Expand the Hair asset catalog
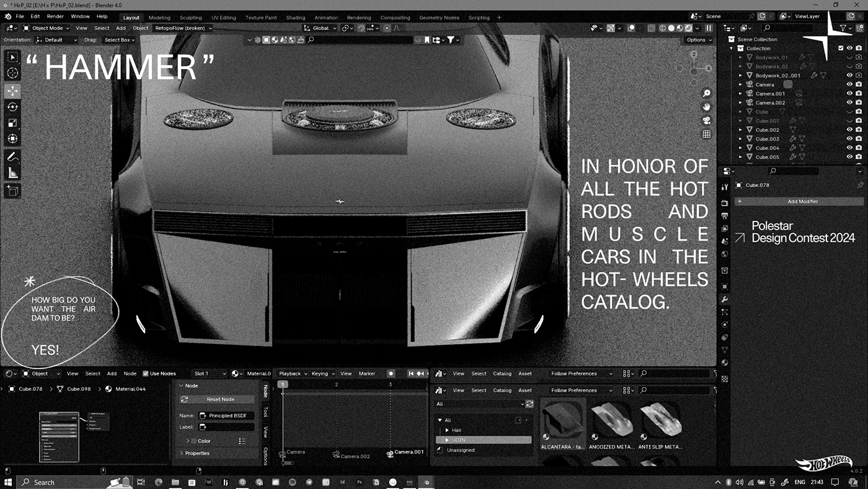Image resolution: width=868 pixels, height=489 pixels. 447,430
